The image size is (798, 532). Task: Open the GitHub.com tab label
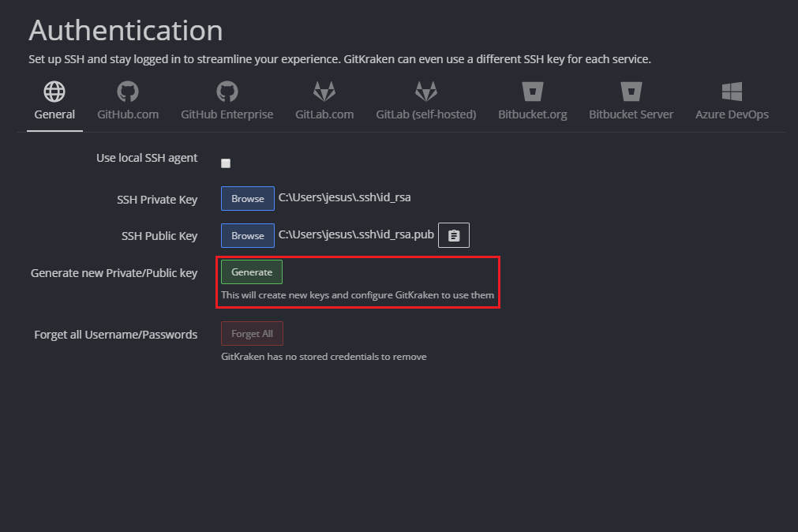[x=128, y=114]
